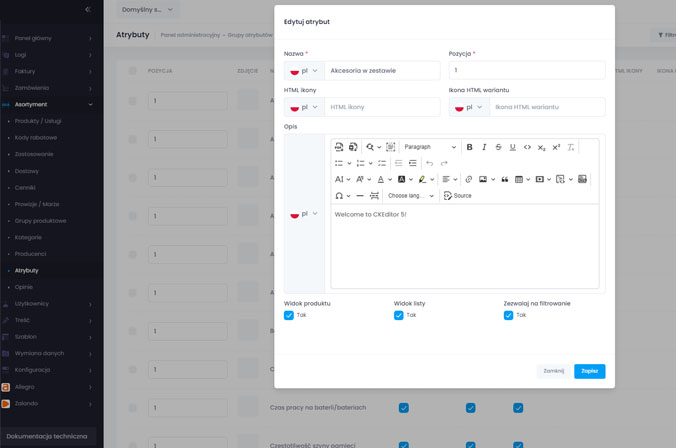
Task: Open the language selector beside Nazwa field
Action: pos(304,71)
